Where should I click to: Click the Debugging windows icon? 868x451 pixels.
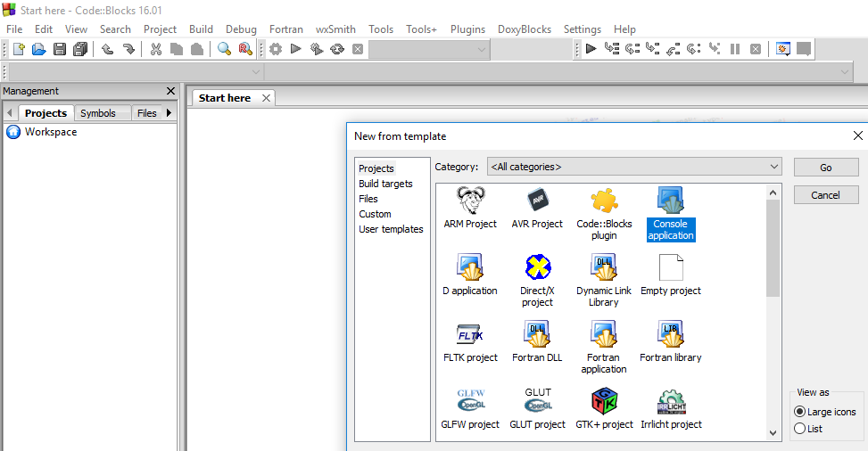pyautogui.click(x=782, y=49)
